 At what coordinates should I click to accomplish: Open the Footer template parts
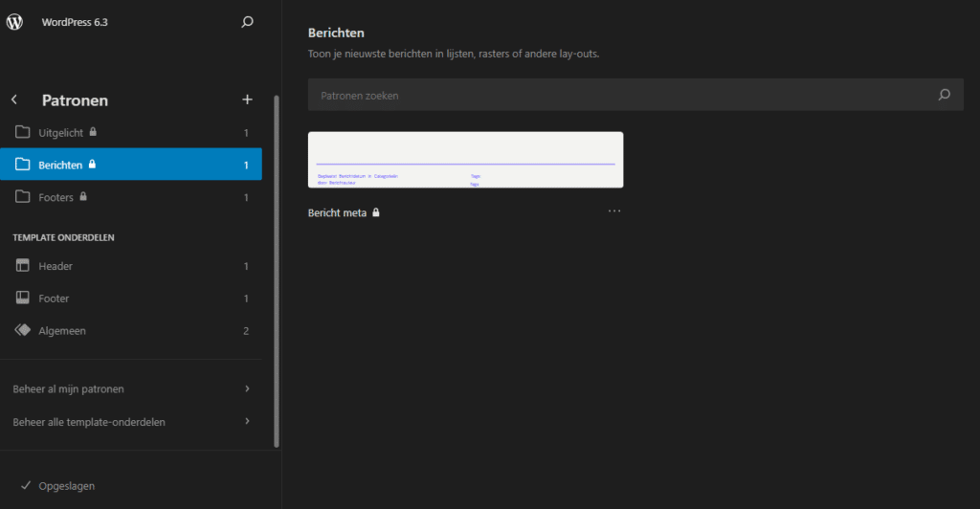coord(130,299)
